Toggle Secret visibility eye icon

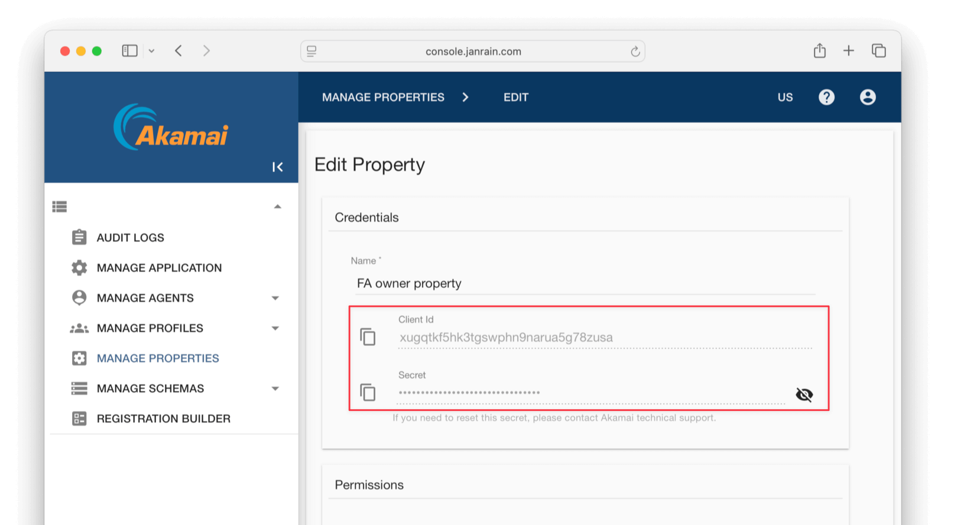(804, 394)
